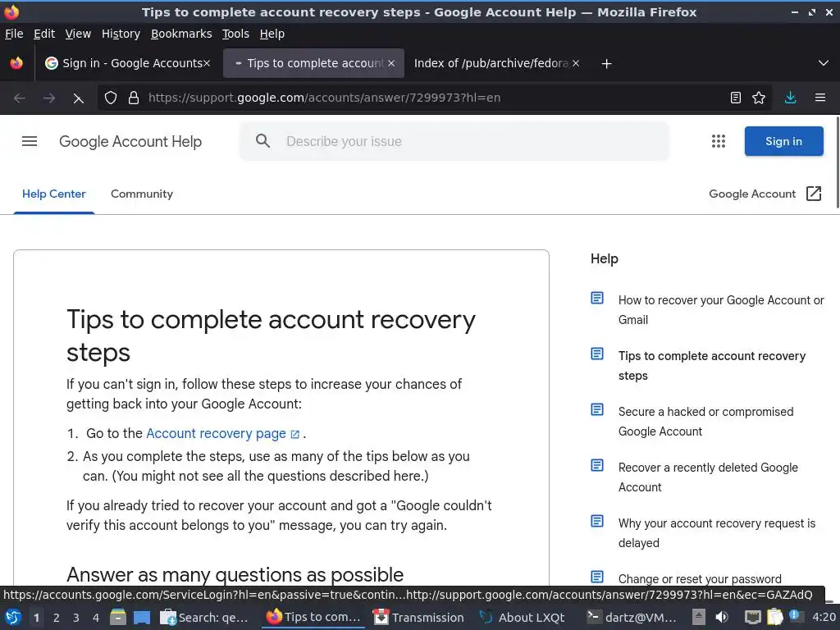Screen dimensions: 840x630
Task: Open the Google apps grid icon
Action: click(718, 141)
